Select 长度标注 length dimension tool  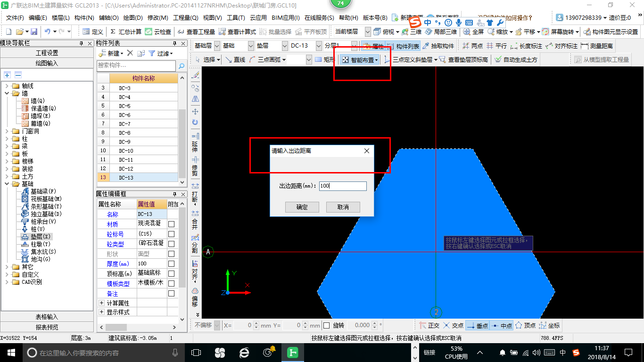(x=527, y=46)
